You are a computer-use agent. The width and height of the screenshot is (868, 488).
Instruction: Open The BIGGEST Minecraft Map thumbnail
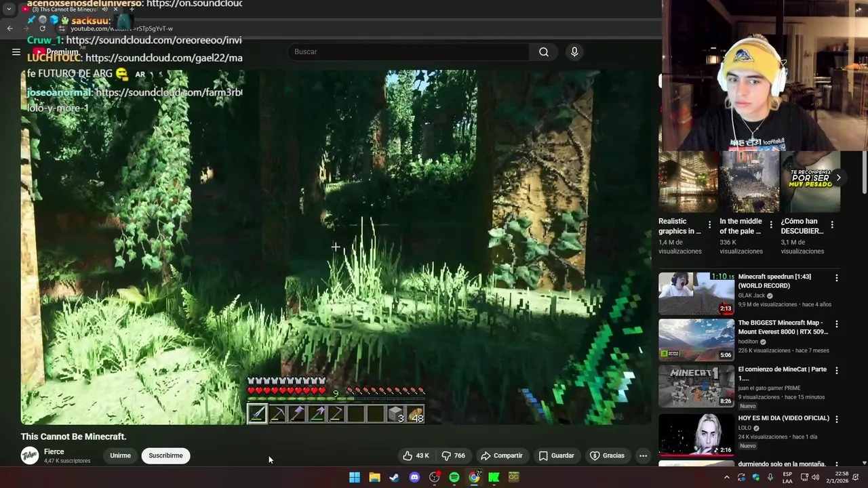point(696,340)
